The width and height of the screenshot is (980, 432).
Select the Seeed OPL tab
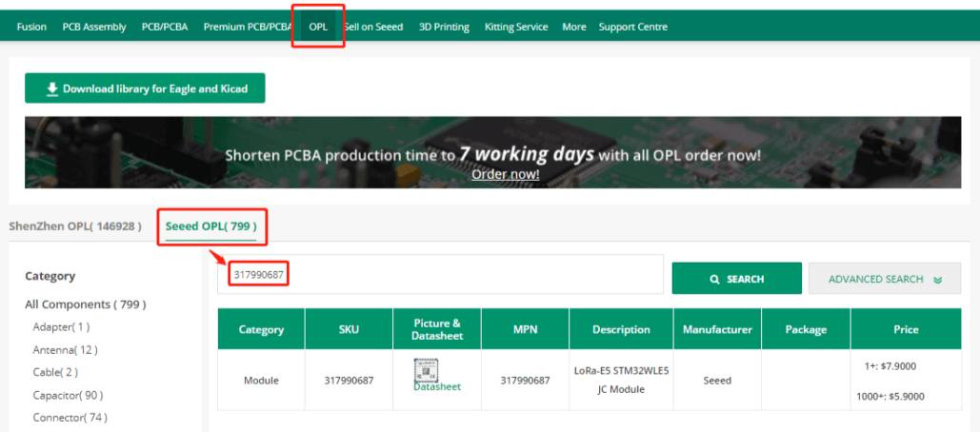(x=210, y=226)
